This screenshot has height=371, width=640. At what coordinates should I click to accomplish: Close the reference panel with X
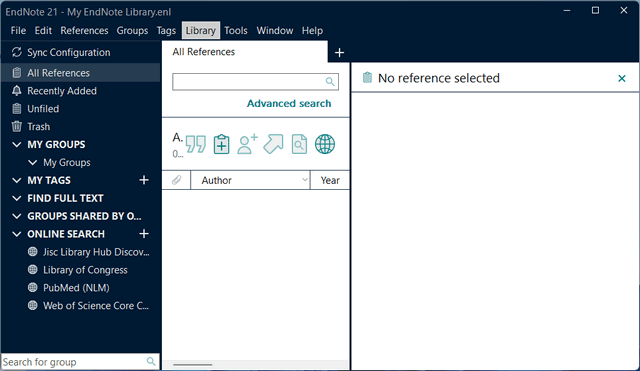tap(622, 78)
